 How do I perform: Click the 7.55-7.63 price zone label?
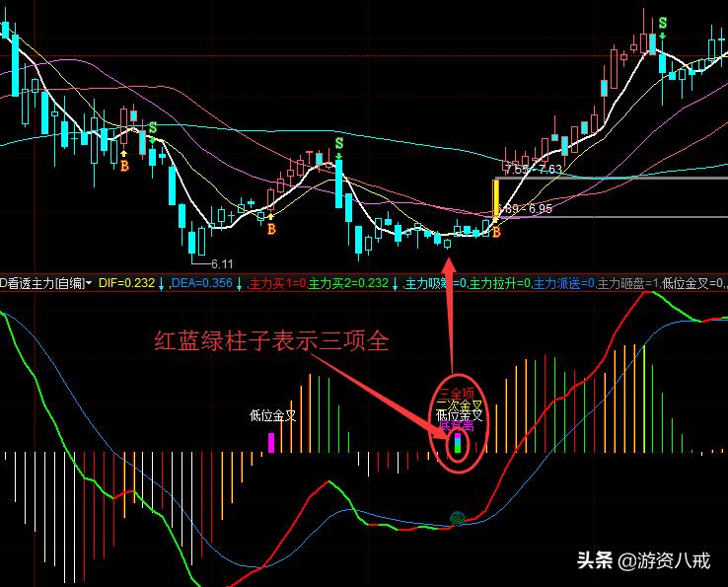(x=534, y=169)
